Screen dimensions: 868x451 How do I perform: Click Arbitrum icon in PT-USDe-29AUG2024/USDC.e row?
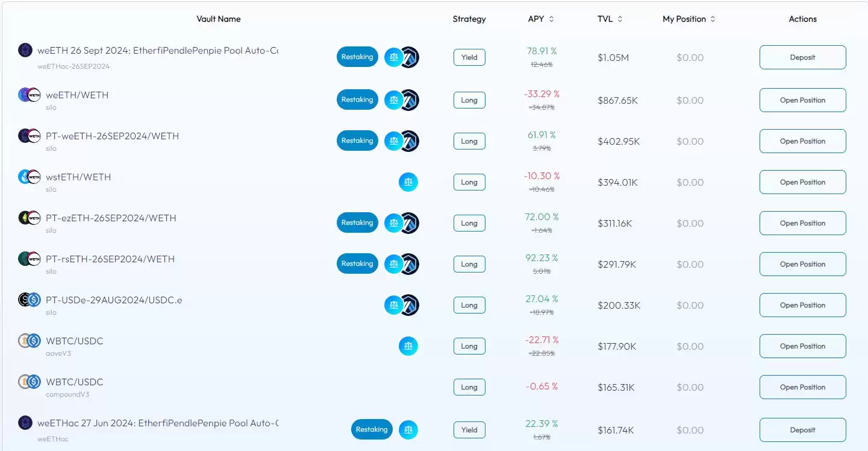pyautogui.click(x=410, y=305)
